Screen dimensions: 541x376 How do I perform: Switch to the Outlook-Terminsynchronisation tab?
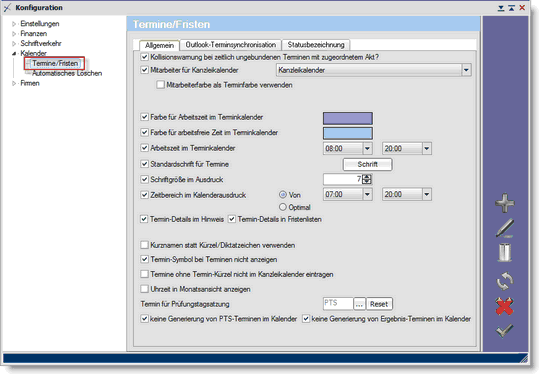coord(230,45)
